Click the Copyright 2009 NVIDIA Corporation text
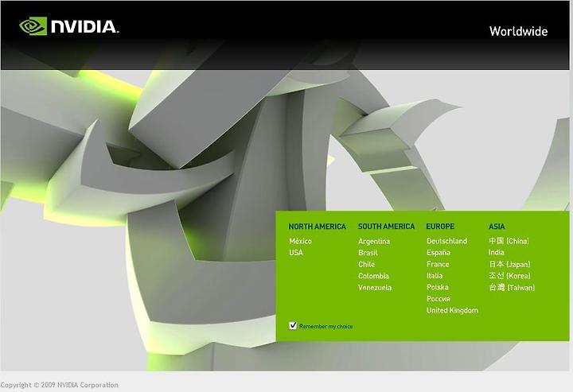 click(59, 385)
